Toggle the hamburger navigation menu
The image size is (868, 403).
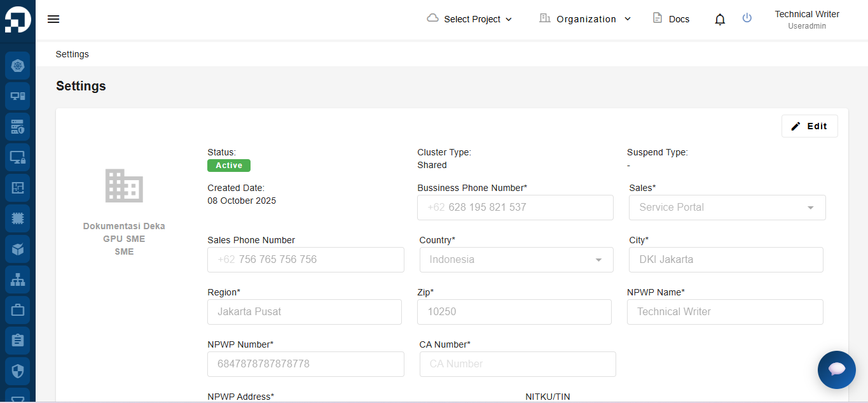coord(53,19)
